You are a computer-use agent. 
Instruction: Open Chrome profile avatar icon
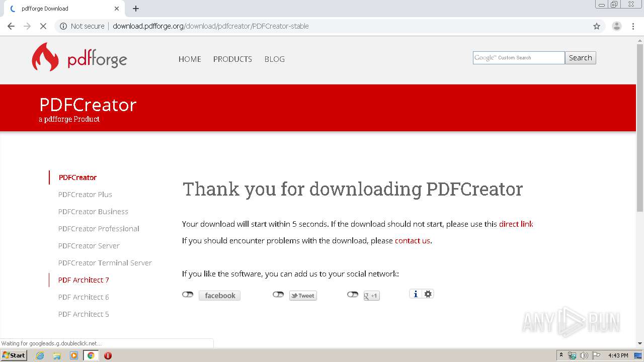coord(616,26)
